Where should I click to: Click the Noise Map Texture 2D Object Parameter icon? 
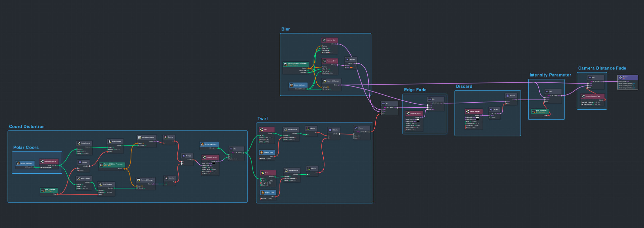pos(101,165)
